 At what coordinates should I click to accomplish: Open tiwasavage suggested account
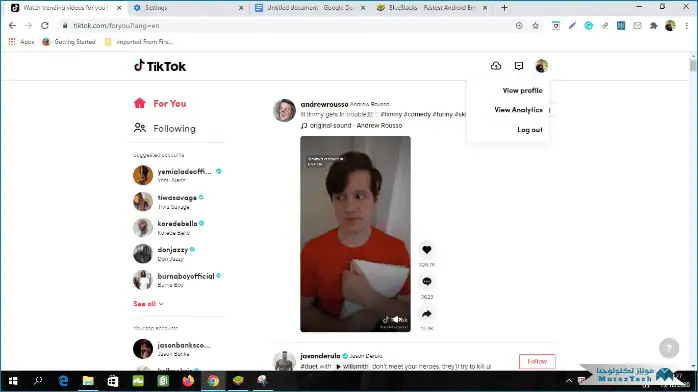169,202
